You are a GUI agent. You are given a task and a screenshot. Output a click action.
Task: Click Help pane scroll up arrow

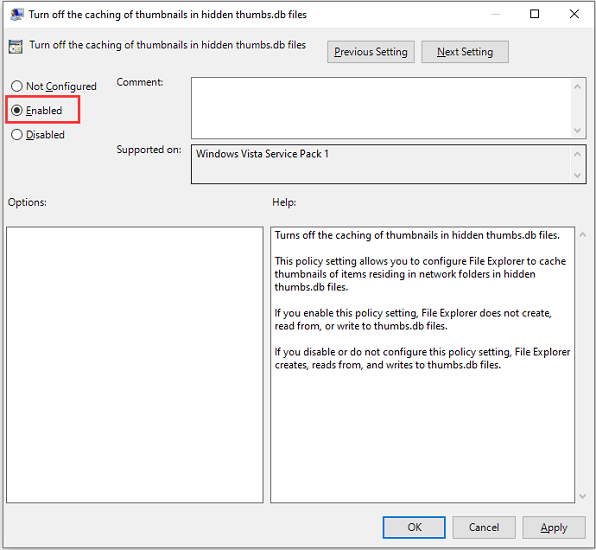[x=582, y=235]
